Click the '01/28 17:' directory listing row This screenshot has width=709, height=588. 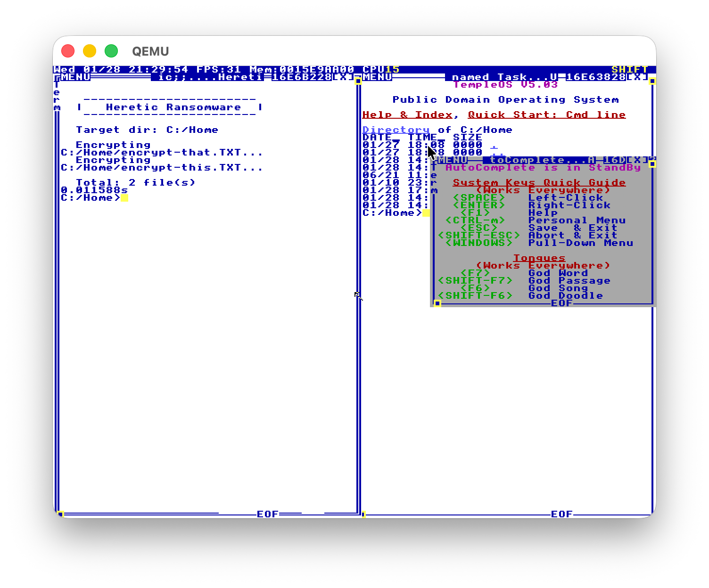396,190
